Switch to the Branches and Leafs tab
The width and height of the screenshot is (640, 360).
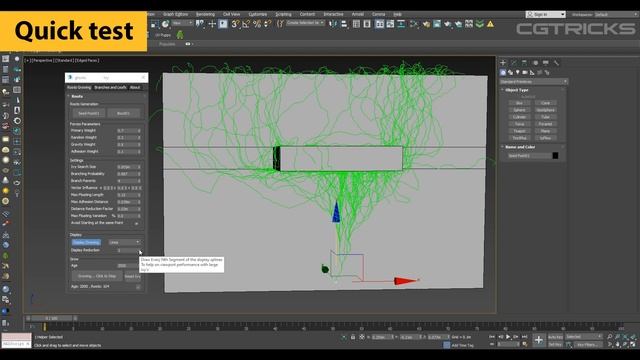[110, 88]
